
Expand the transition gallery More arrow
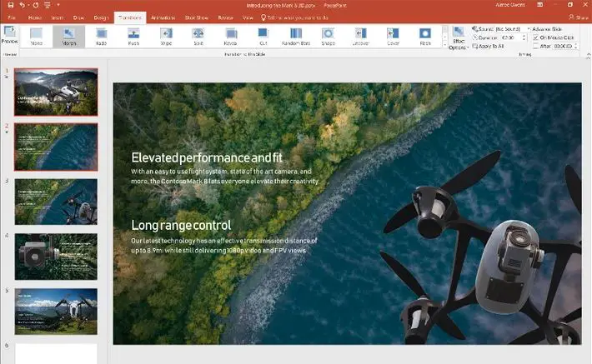click(x=444, y=44)
